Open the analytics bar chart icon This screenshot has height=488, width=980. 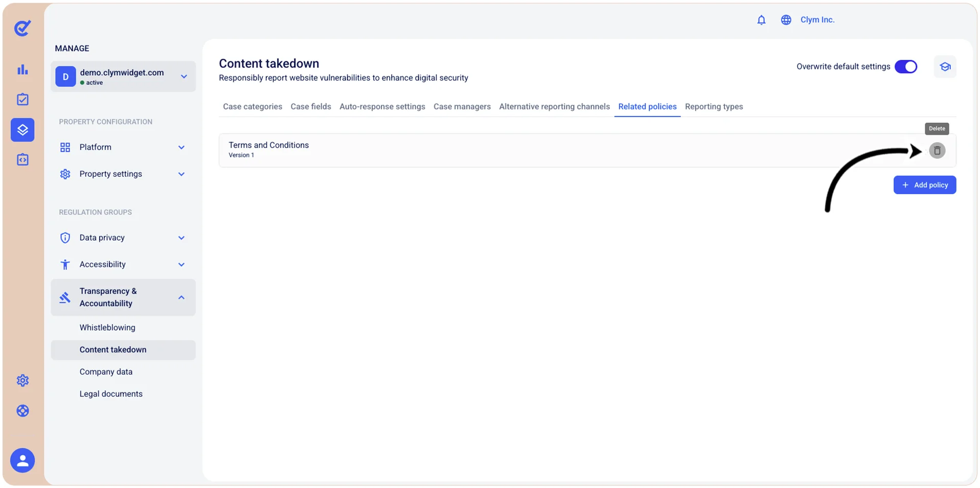click(22, 69)
